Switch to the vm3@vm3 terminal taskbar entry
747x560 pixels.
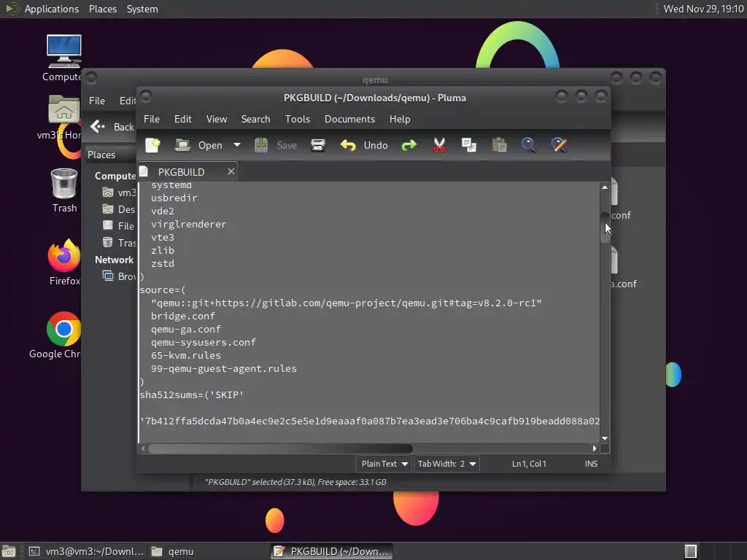86,551
